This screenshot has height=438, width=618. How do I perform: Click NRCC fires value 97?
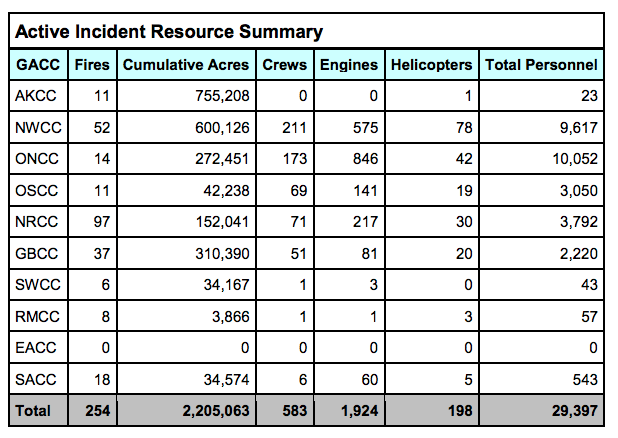point(102,222)
